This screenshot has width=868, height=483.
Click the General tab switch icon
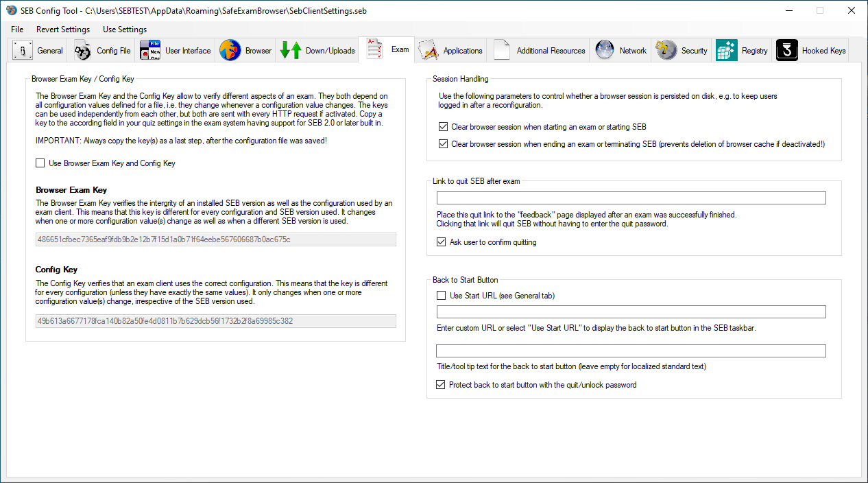23,51
